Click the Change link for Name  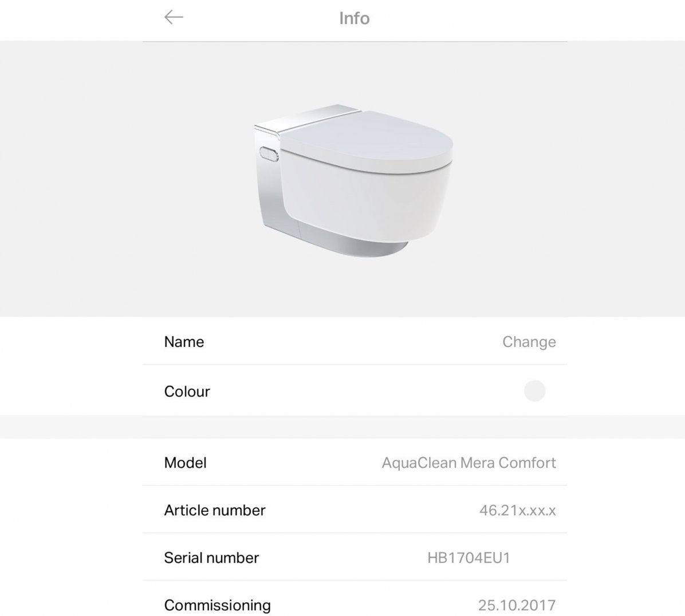(x=529, y=342)
